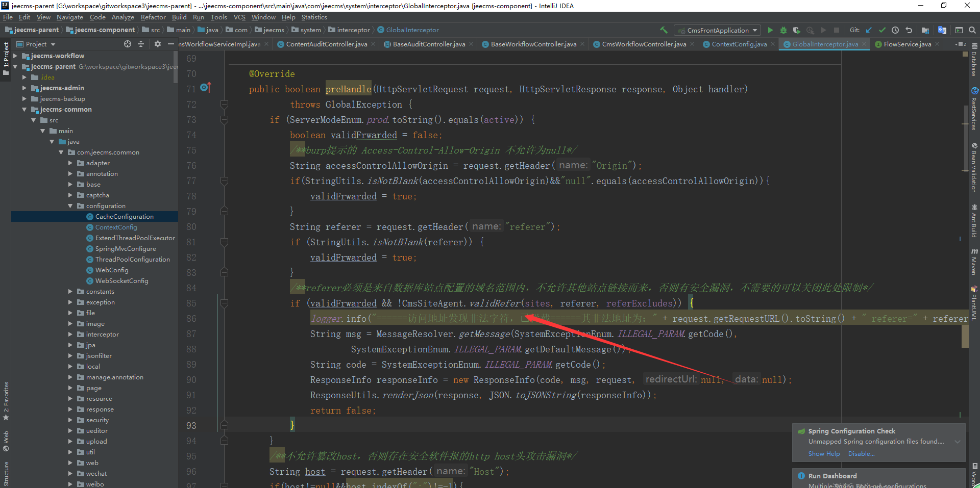Open the Refactor menu

(x=153, y=17)
